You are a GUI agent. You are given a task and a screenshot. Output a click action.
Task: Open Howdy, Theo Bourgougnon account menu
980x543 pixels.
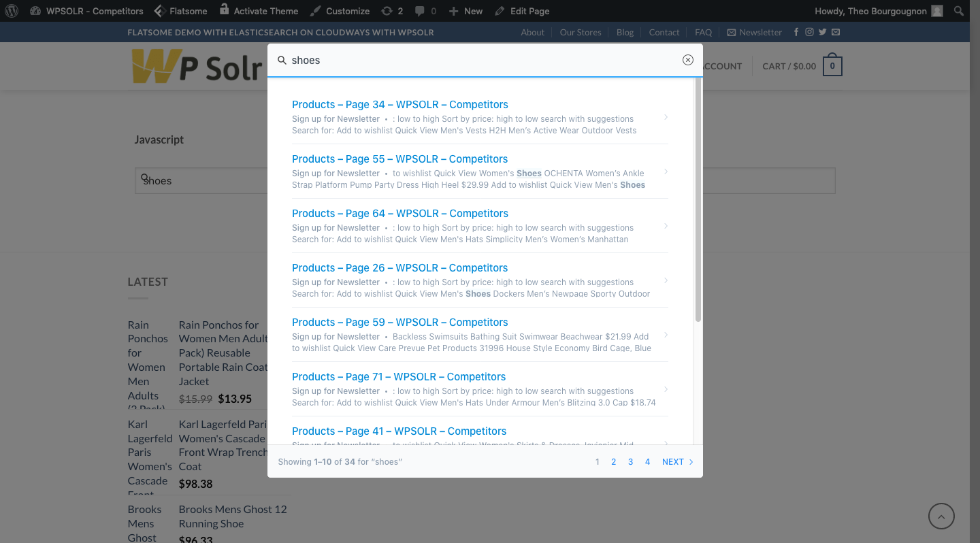(x=879, y=11)
